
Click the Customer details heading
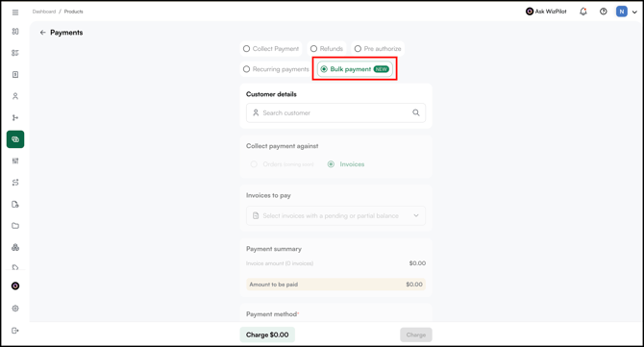pyautogui.click(x=271, y=94)
